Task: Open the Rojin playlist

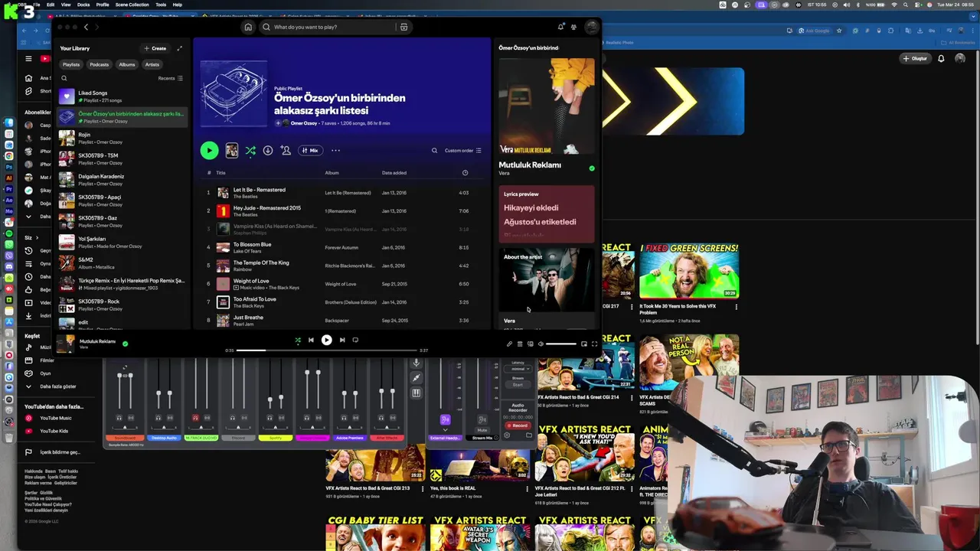Action: click(x=122, y=138)
